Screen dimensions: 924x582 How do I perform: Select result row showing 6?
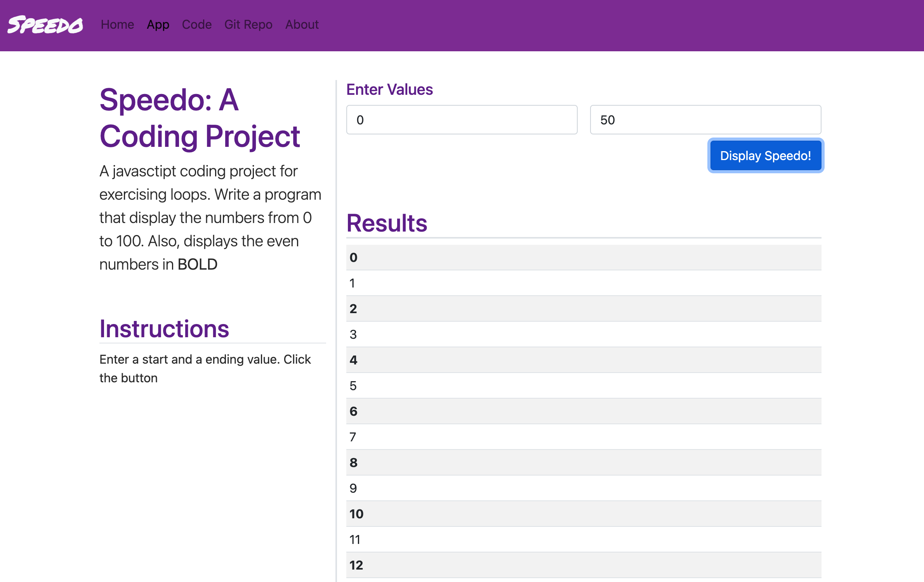(584, 411)
